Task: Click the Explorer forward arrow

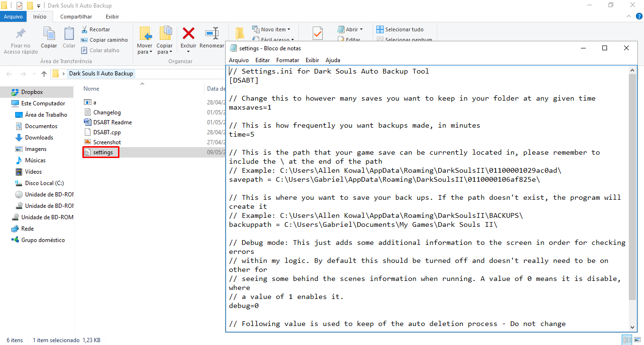Action: click(x=23, y=74)
